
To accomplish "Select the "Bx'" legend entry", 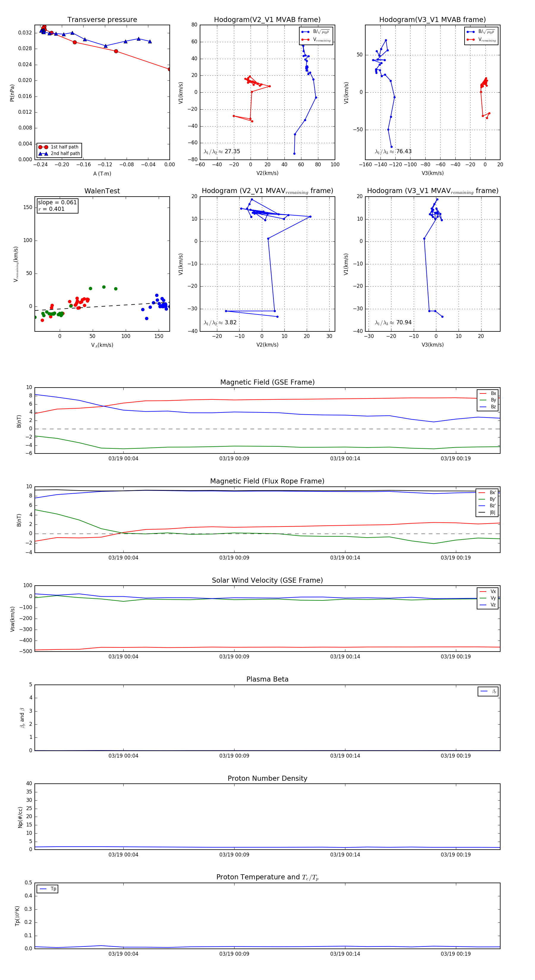I will point(487,493).
